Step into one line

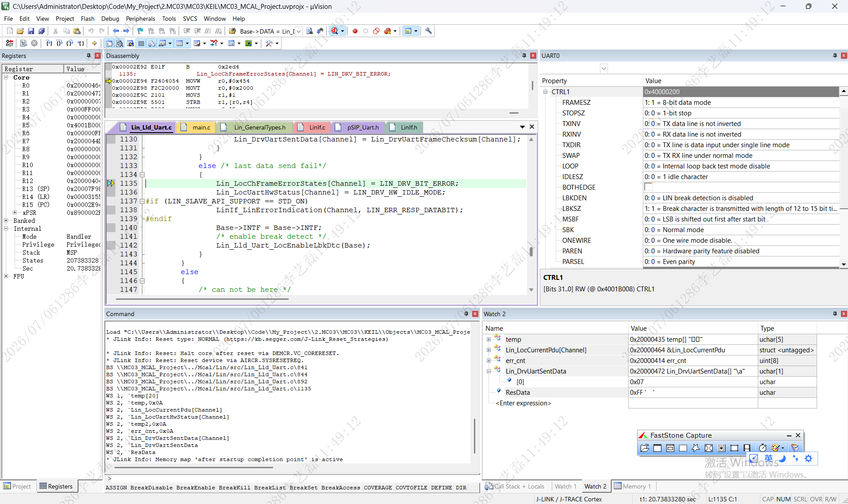[49, 43]
